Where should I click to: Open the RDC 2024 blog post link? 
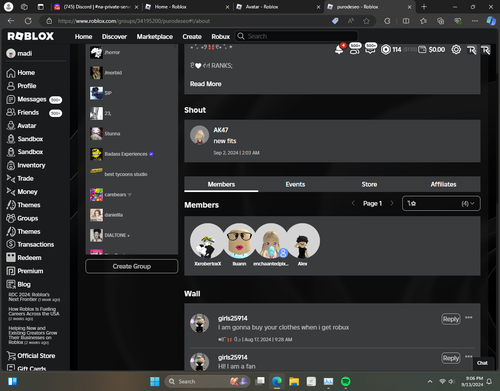(x=34, y=297)
